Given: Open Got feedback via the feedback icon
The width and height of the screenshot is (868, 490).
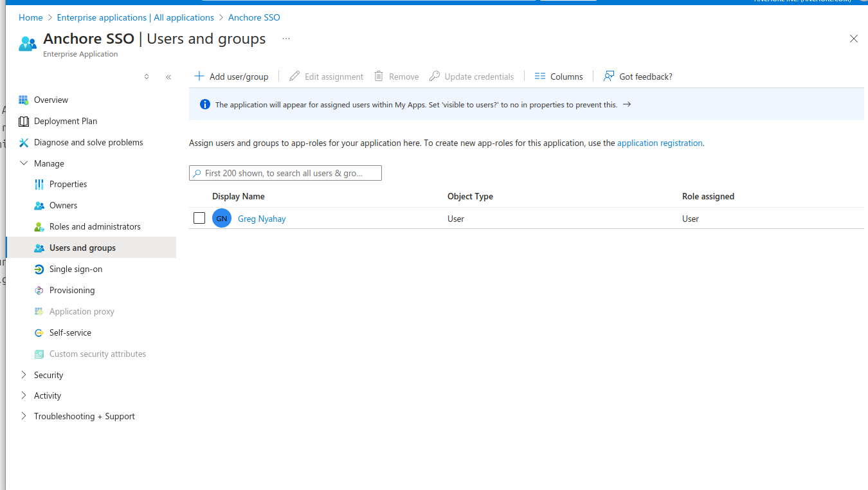Looking at the screenshot, I should point(608,76).
